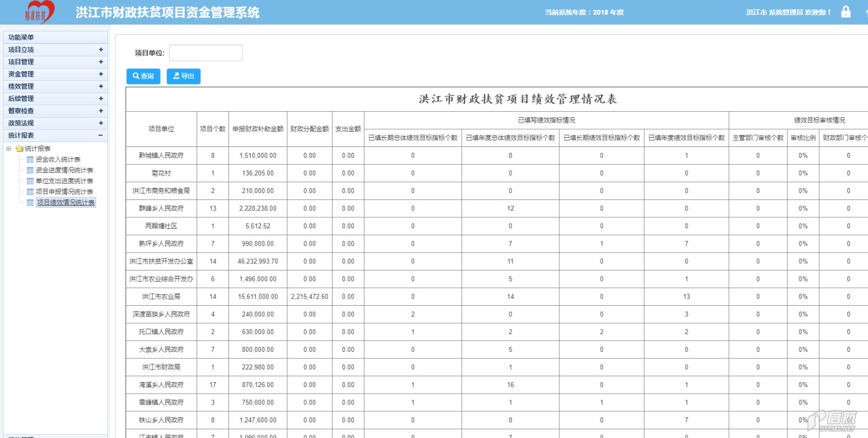Click the 财政分配金额 column header
The image size is (868, 438).
(310, 129)
